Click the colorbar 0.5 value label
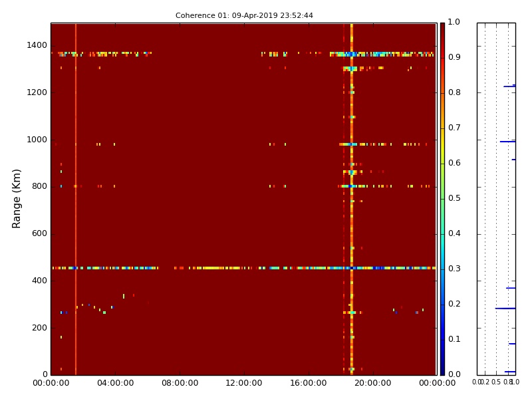 454,198
